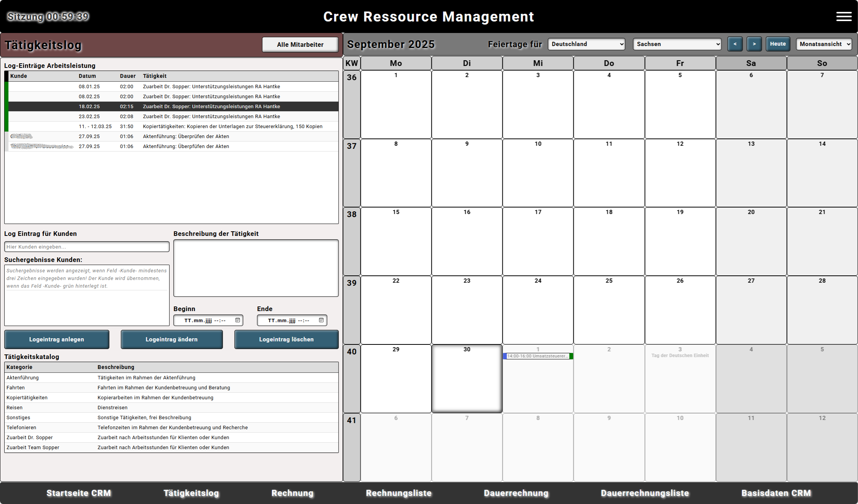Open the Beginn date picker calendar icon

[x=237, y=320]
